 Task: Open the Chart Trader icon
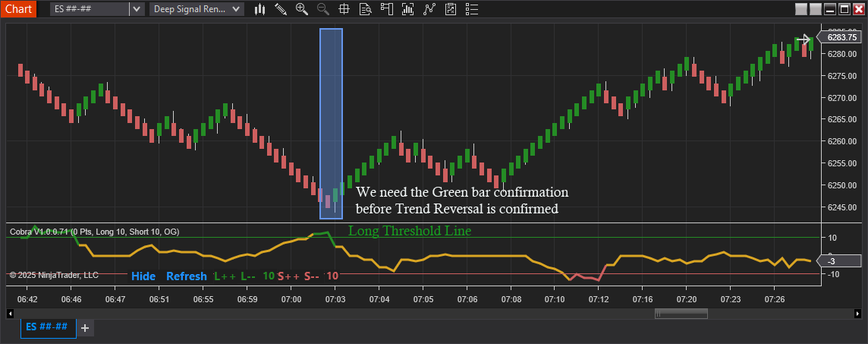(387, 9)
